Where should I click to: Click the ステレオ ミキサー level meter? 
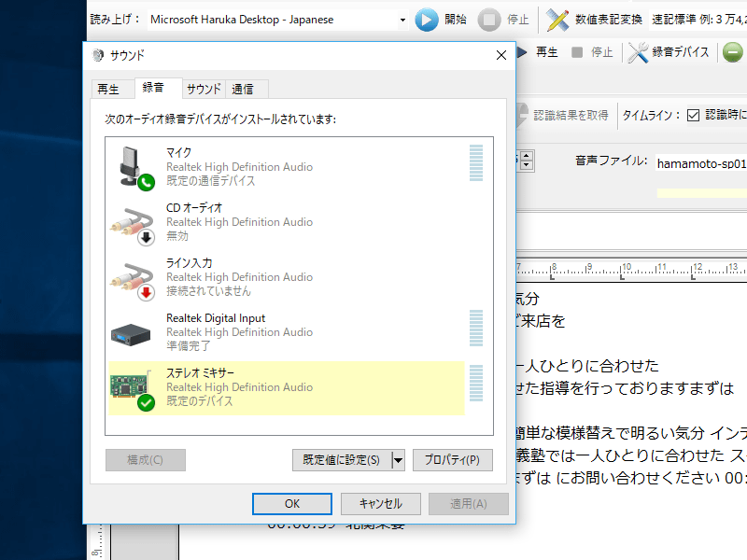pos(476,384)
